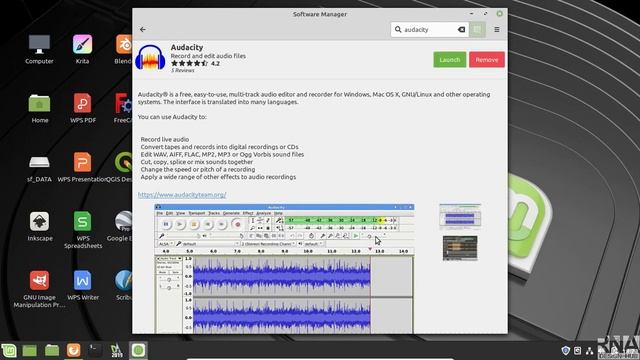The height and width of the screenshot is (360, 640).
Task: Open the WPS PDF desktop icon
Action: [x=82, y=108]
